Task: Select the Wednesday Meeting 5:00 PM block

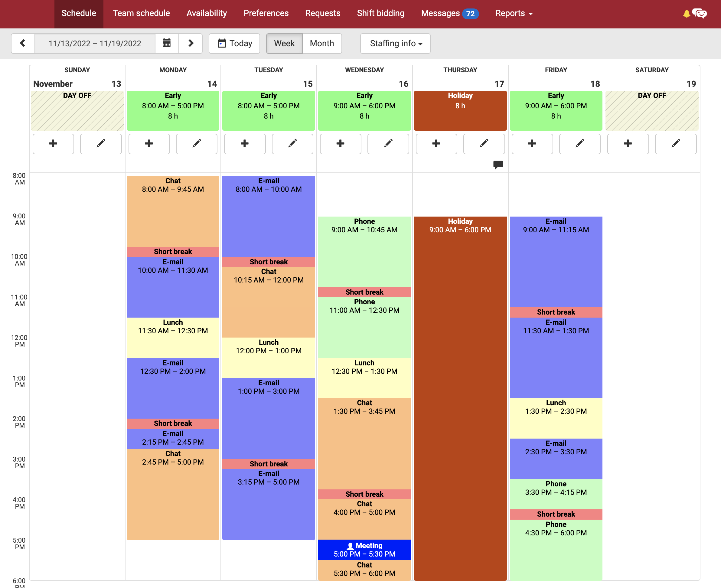Action: 364,550
